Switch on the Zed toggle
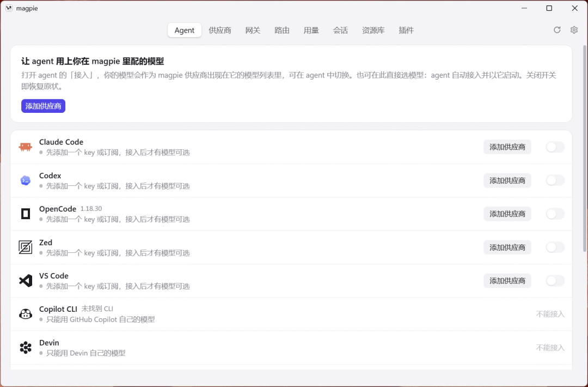The height and width of the screenshot is (387, 588). (x=555, y=247)
